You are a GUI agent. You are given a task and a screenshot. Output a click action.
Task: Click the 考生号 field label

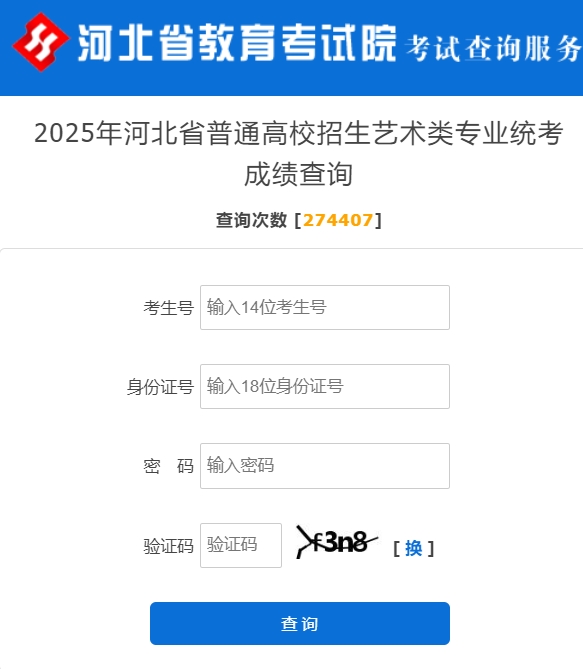pyautogui.click(x=169, y=308)
